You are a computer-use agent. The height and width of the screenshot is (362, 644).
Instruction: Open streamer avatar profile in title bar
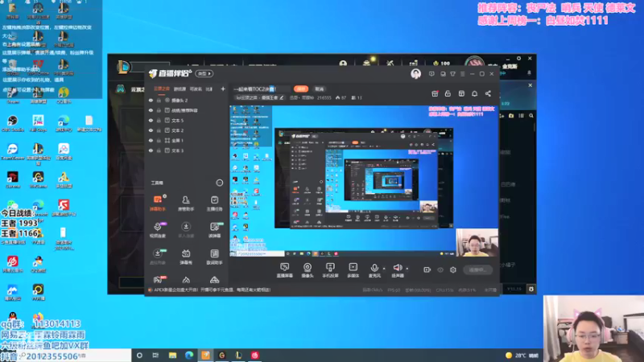point(415,74)
